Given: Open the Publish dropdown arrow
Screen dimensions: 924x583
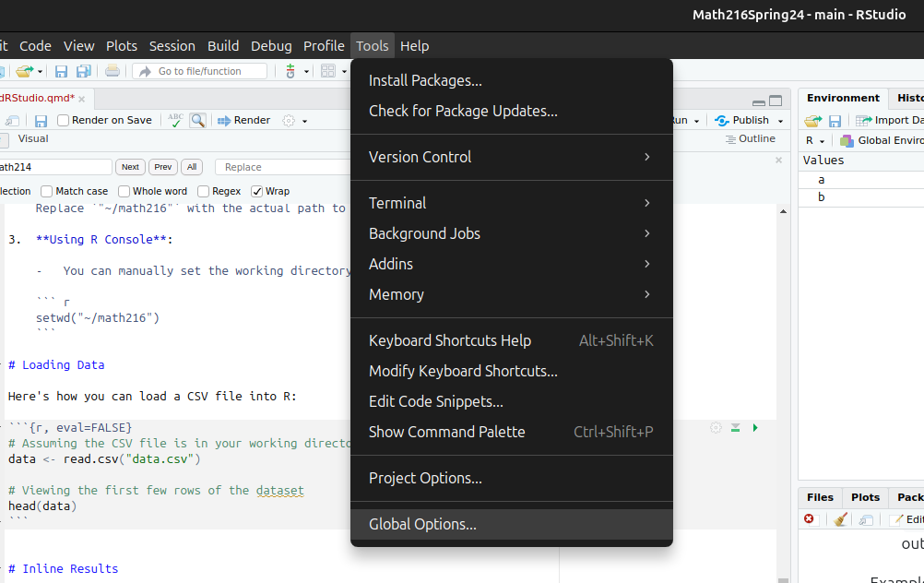Looking at the screenshot, I should [x=780, y=121].
